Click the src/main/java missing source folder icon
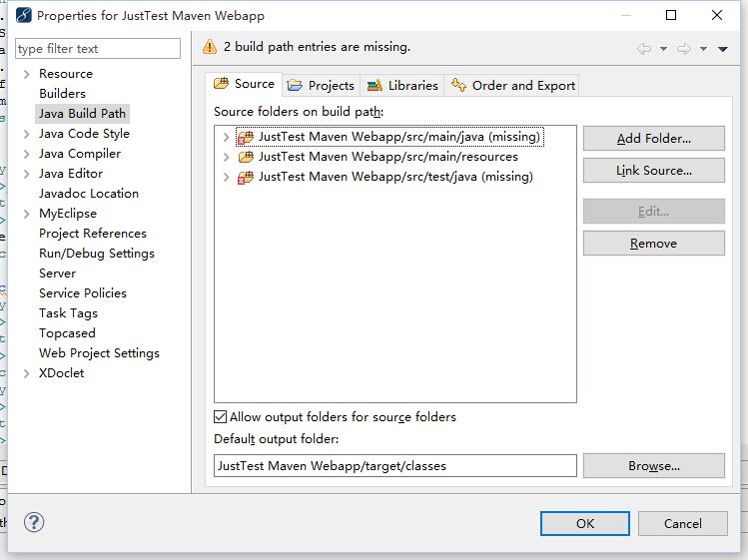748x560 pixels. click(x=246, y=137)
